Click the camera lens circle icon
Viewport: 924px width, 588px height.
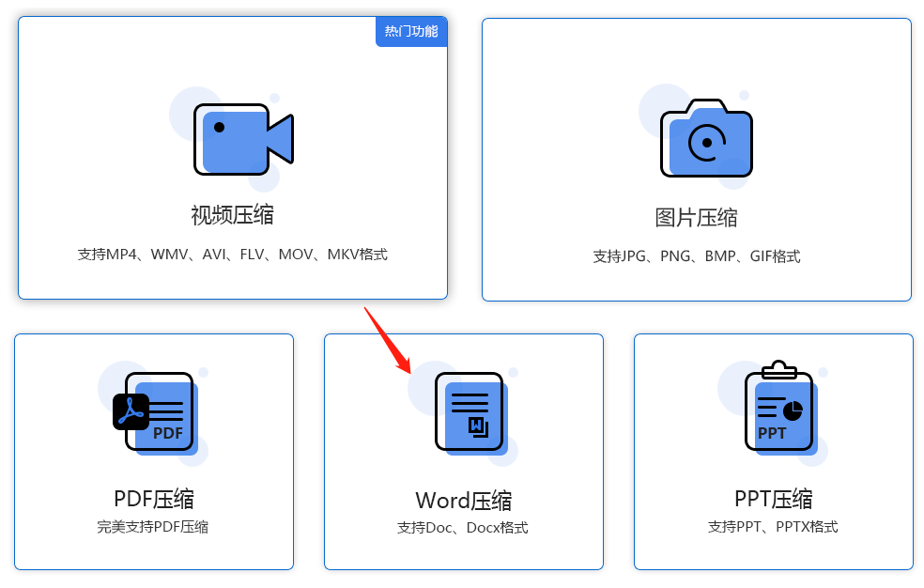click(708, 141)
